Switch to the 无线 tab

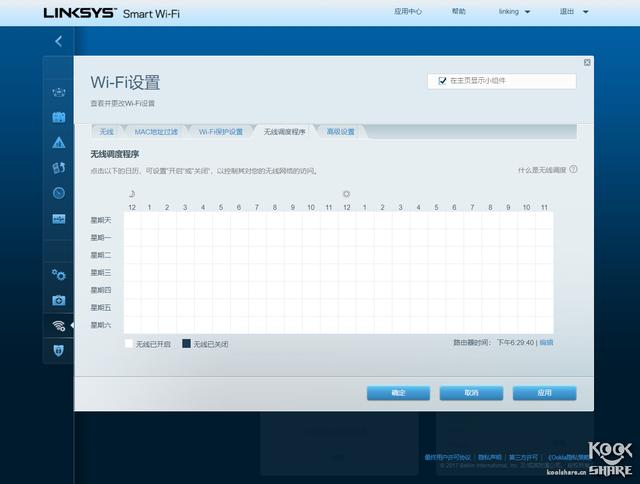point(107,131)
